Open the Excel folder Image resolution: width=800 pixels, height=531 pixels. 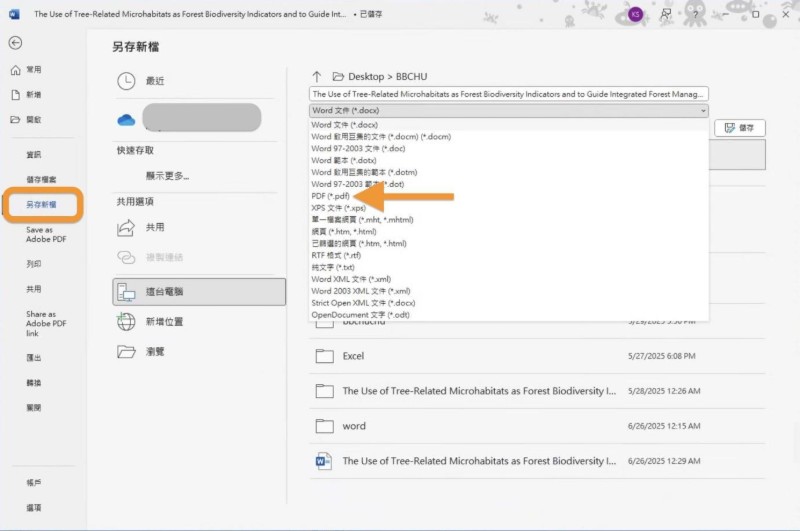pyautogui.click(x=537, y=356)
